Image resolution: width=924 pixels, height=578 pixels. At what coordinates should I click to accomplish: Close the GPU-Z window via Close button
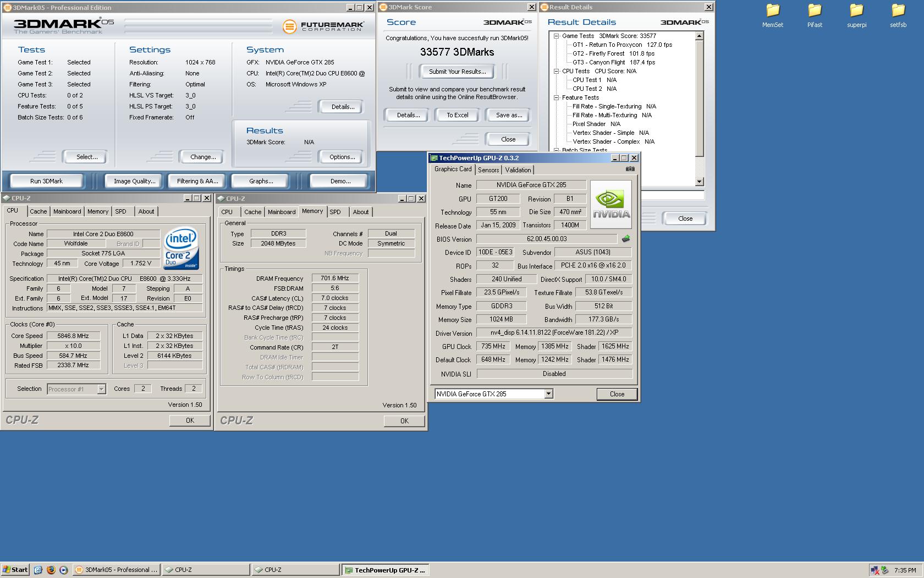pos(617,394)
